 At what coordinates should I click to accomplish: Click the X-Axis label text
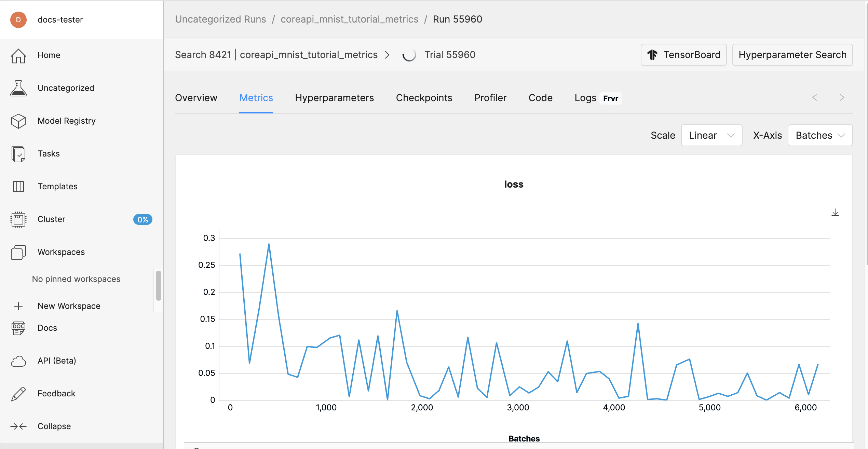point(768,136)
